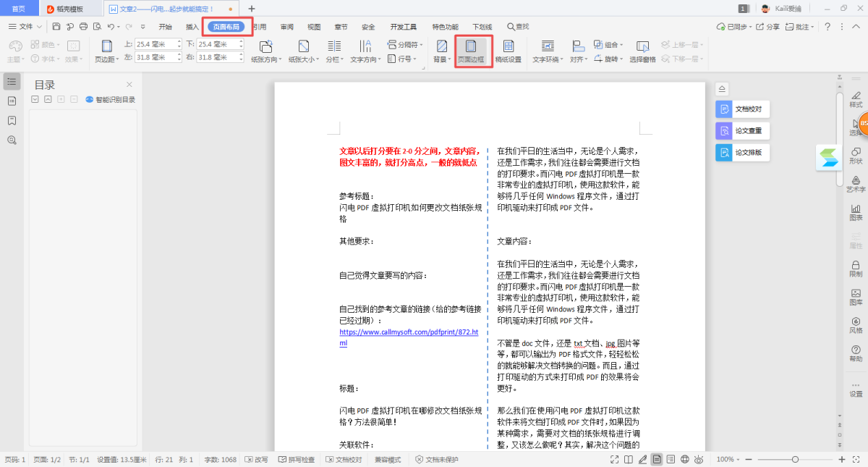Click the 文档校对 side panel button
The width and height of the screenshot is (868, 467).
[741, 109]
